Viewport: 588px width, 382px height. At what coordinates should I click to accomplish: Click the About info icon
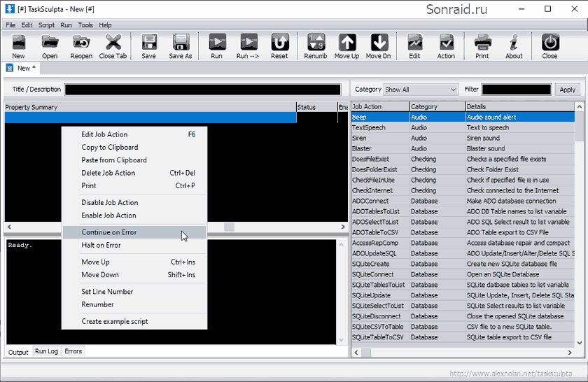point(514,43)
